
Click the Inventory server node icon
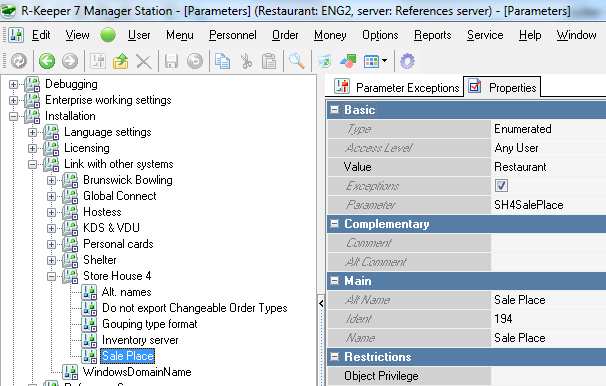click(x=89, y=340)
